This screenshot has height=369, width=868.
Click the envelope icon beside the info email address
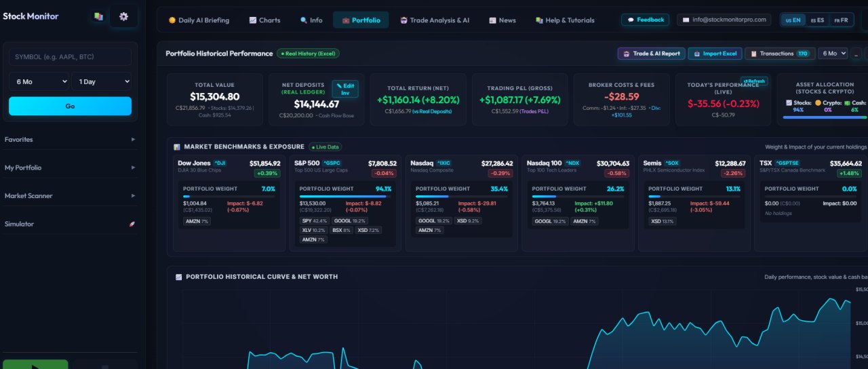[686, 20]
